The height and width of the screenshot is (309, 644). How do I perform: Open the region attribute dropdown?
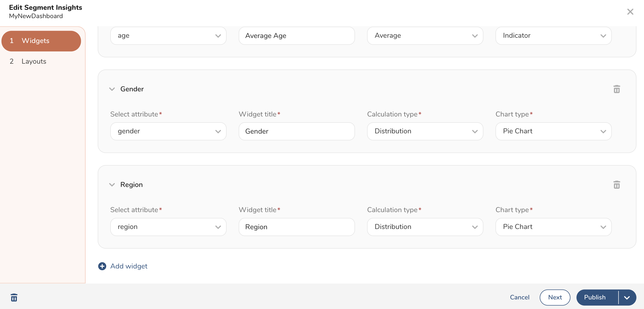pos(168,227)
